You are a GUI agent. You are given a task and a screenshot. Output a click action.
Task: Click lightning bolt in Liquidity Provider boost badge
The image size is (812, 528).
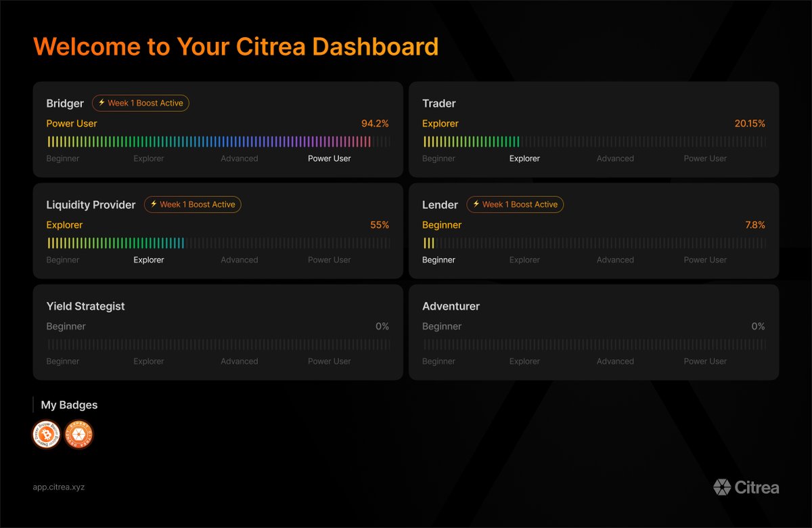coord(154,204)
